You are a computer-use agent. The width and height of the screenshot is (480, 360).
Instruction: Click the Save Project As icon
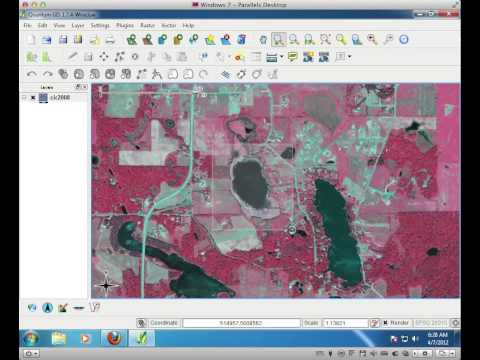click(78, 40)
